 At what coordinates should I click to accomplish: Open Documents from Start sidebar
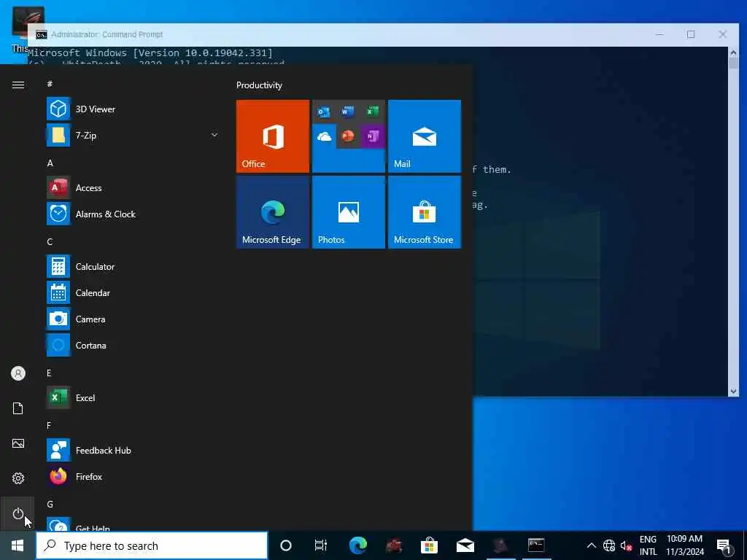[x=18, y=408]
